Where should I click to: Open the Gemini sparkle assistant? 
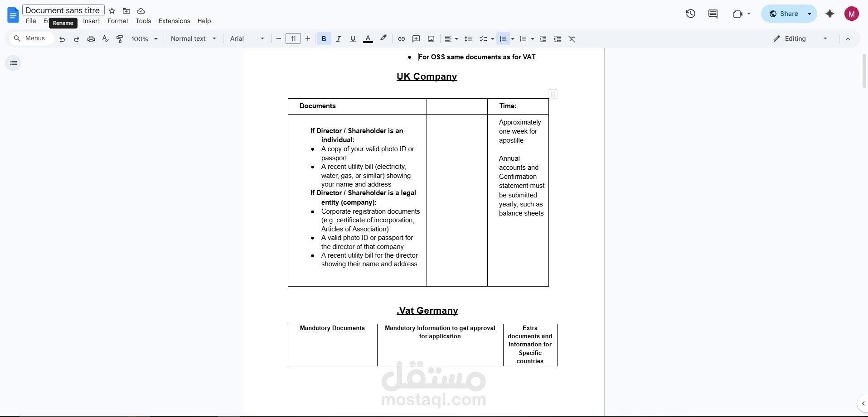tap(830, 14)
